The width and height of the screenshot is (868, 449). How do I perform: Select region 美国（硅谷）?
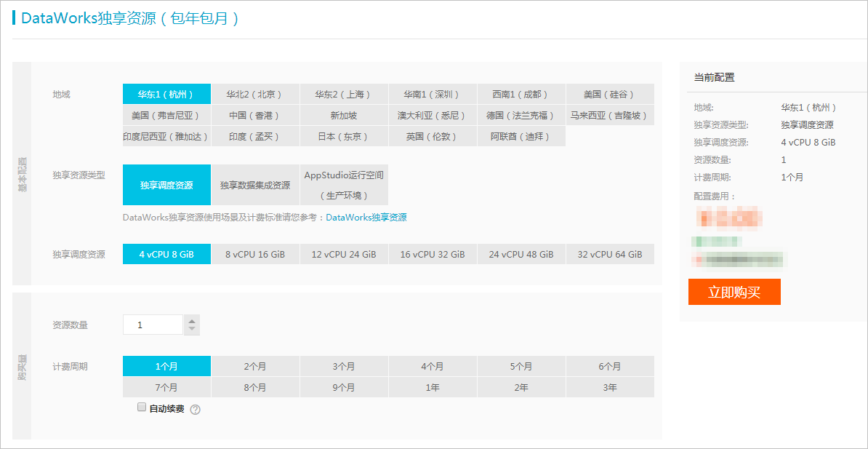click(609, 94)
